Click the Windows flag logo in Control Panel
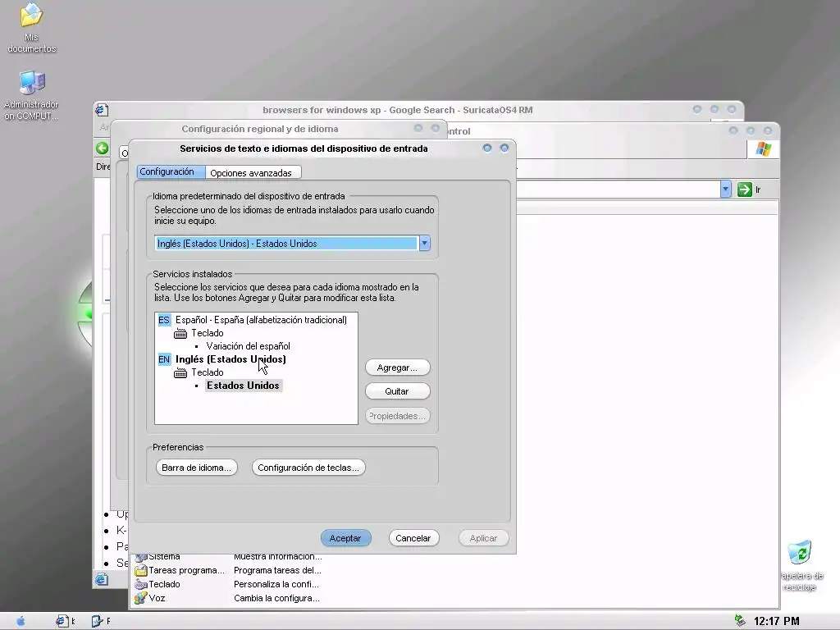 (764, 149)
